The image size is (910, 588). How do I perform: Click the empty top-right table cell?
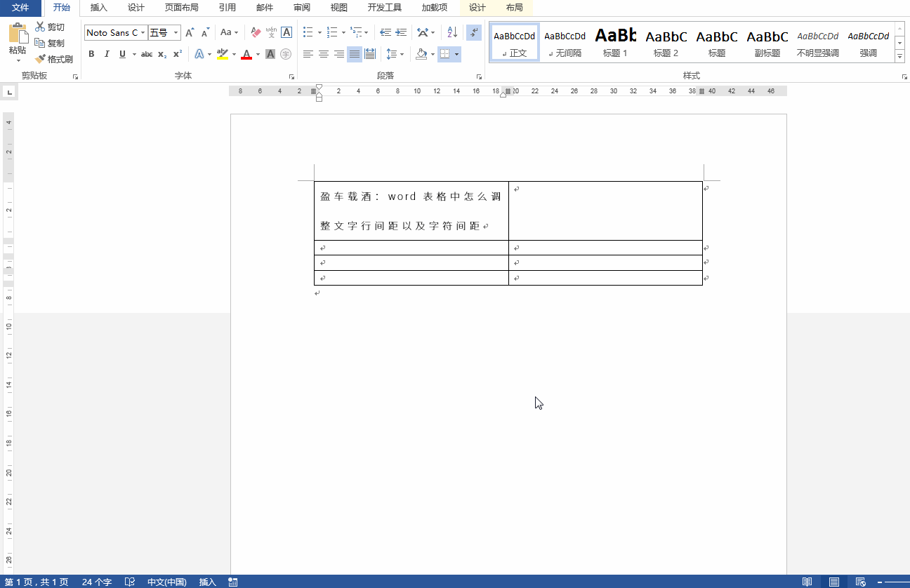[605, 211]
